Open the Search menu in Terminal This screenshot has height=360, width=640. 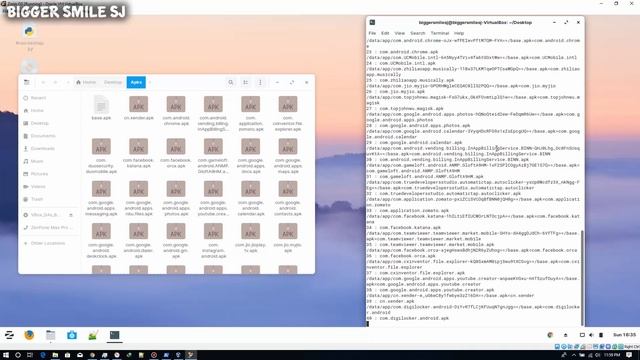coord(418,33)
